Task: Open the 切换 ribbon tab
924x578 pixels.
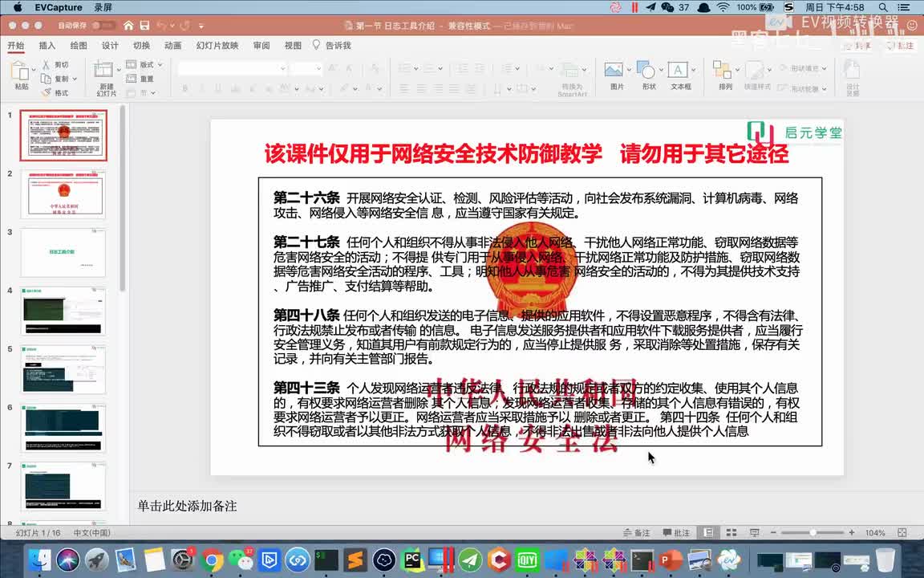Action: (x=141, y=46)
